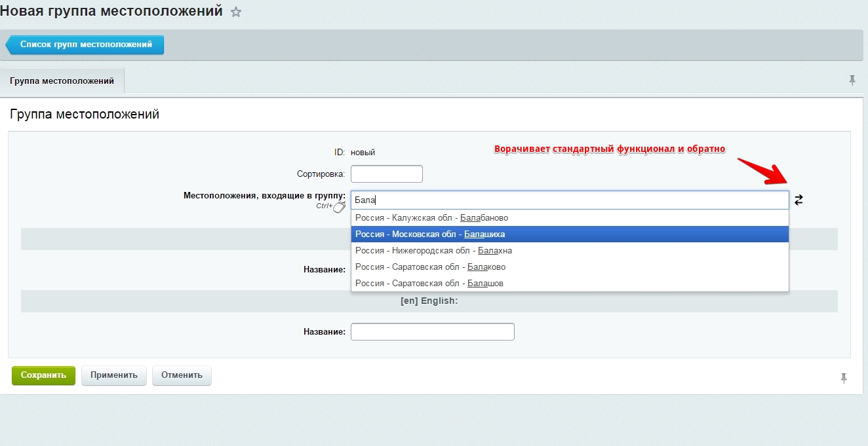868x446 pixels.
Task: Click pin icon beside the bottom buttons
Action: pyautogui.click(x=844, y=378)
